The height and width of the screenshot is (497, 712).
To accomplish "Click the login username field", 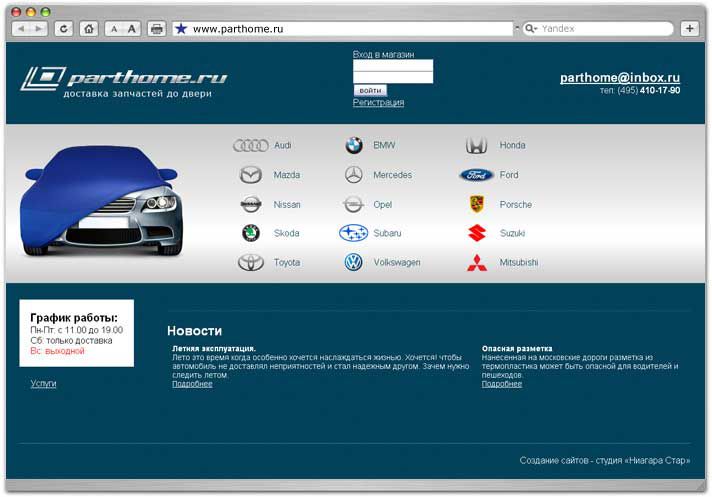I will coord(393,65).
